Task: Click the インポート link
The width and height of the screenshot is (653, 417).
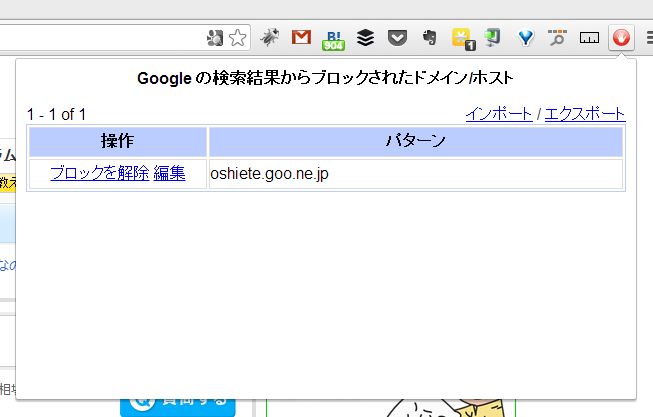Action: tap(499, 114)
